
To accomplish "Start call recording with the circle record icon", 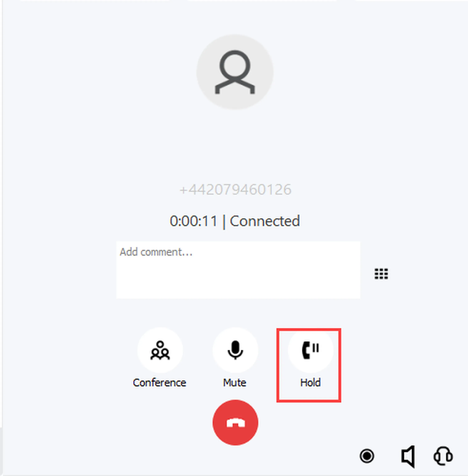I will [367, 456].
